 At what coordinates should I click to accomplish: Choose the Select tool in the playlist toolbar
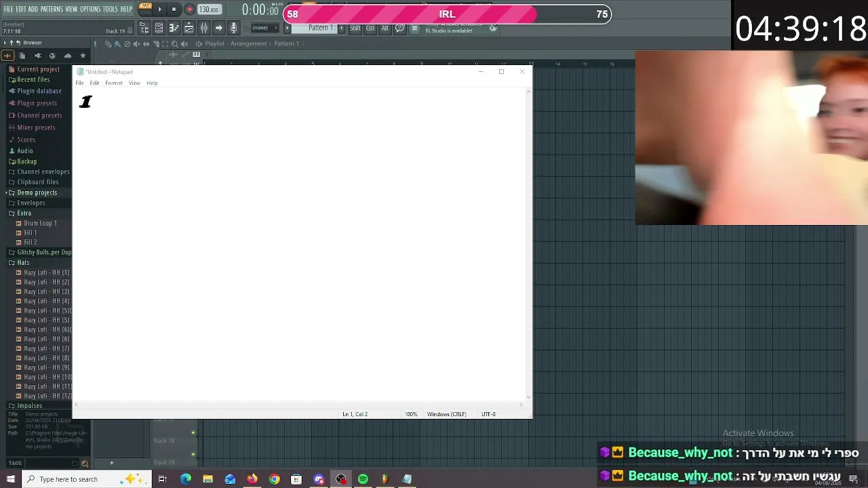pyautogui.click(x=165, y=44)
